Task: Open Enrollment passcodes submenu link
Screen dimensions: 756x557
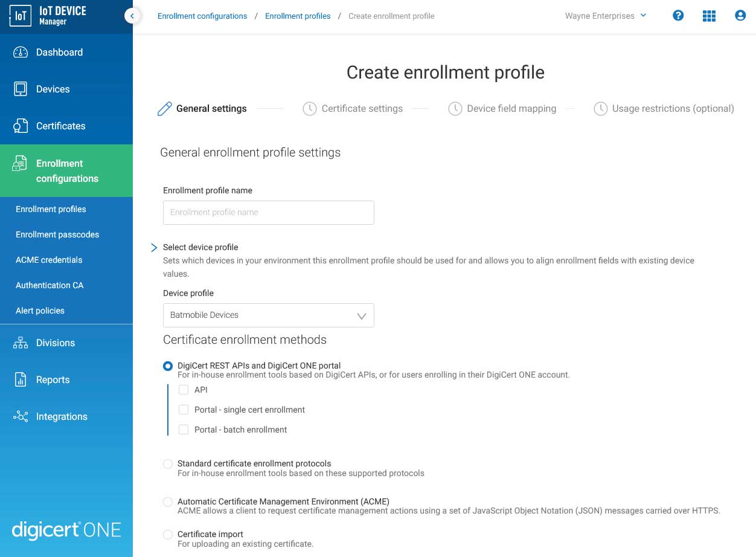Action: (57, 235)
